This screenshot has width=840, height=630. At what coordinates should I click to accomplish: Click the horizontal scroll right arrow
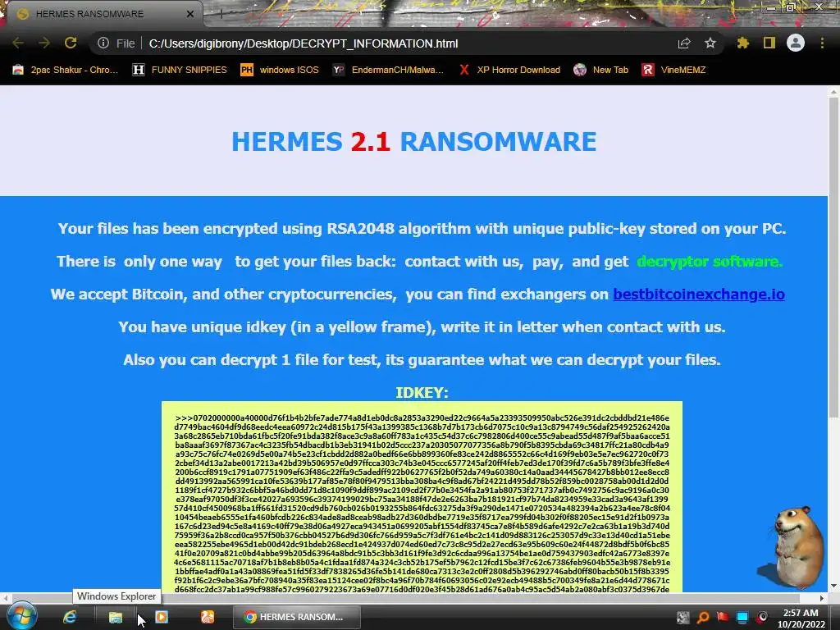click(822, 597)
